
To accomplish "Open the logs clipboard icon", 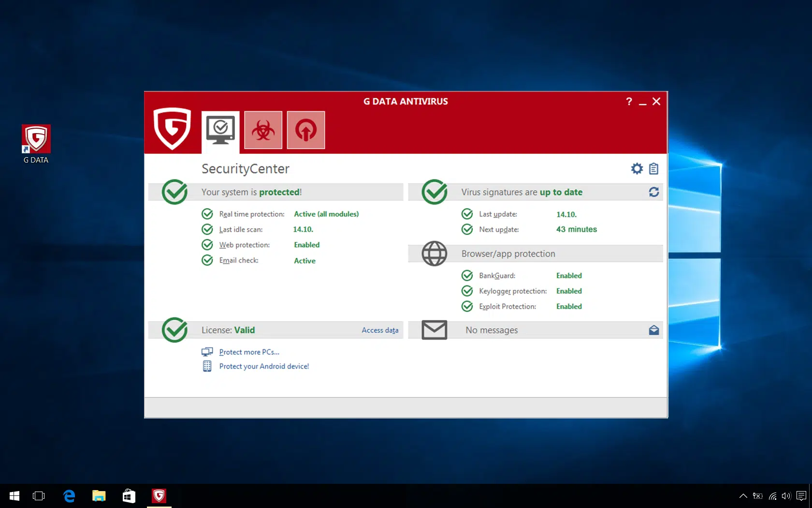I will pyautogui.click(x=653, y=168).
